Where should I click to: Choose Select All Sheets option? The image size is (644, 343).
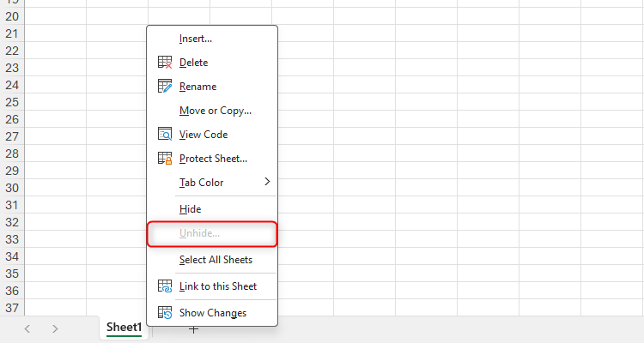pyautogui.click(x=216, y=260)
